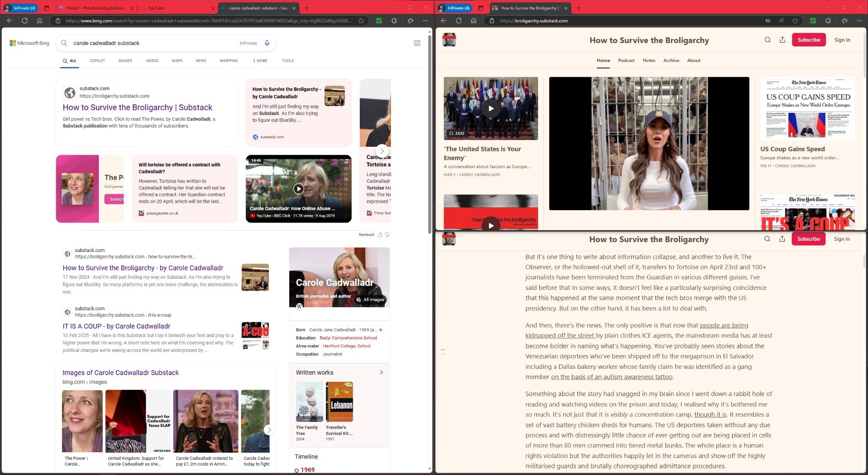Viewport: 868px width, 475px height.
Task: Click the Substack search icon in the upper pane
Action: 768,40
